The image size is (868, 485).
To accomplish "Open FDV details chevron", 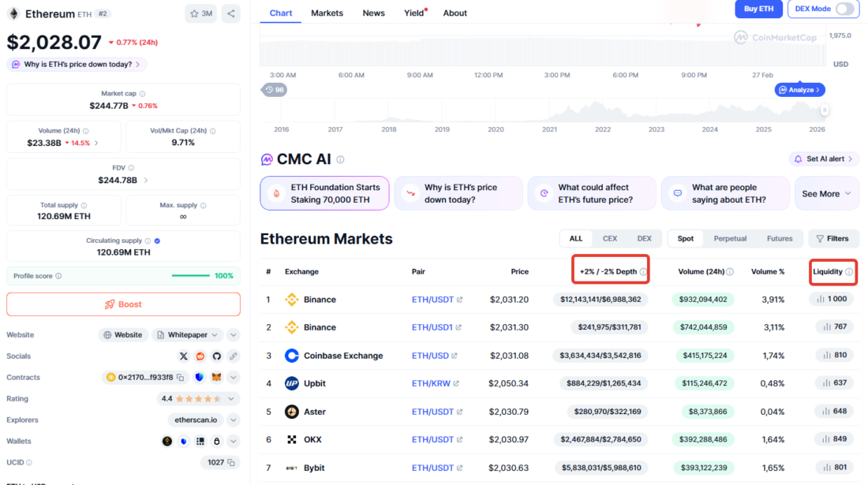I will click(146, 181).
